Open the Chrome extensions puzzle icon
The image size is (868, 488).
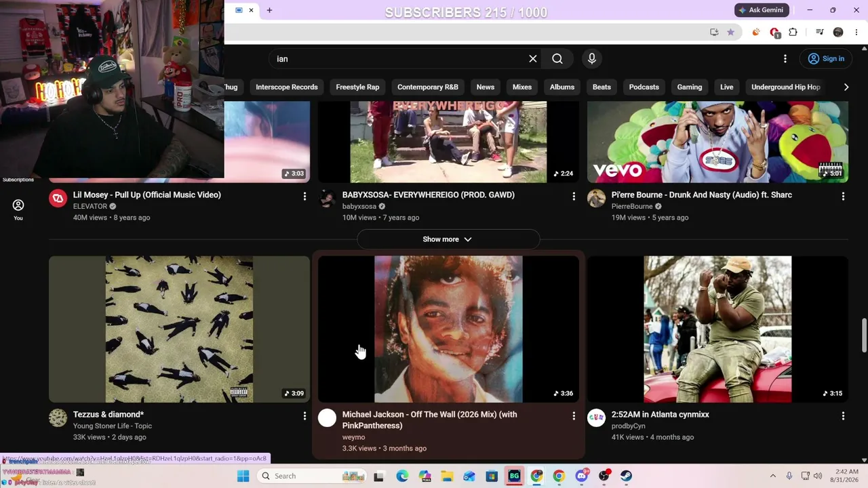793,32
